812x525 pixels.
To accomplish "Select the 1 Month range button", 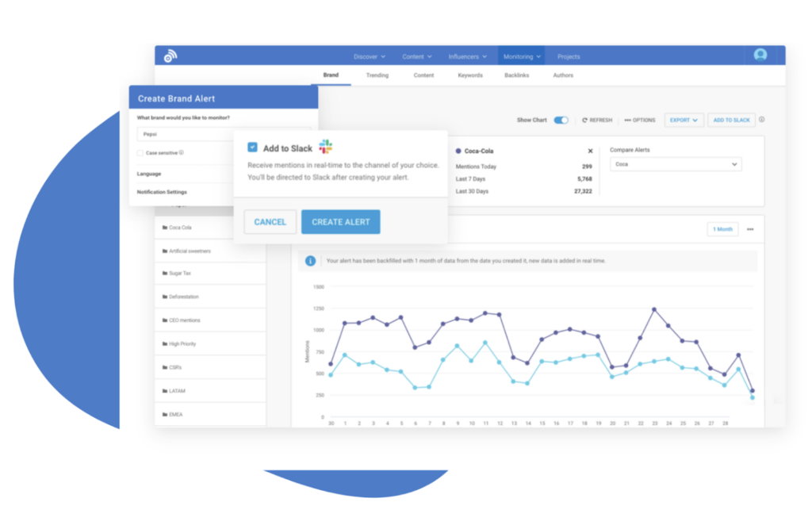I will pyautogui.click(x=722, y=229).
